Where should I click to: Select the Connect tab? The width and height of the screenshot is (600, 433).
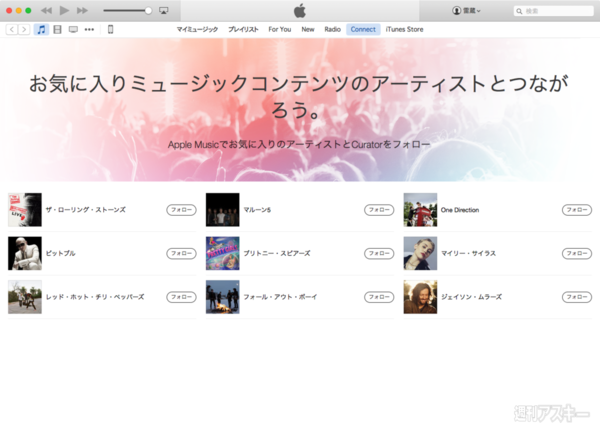pos(363,29)
